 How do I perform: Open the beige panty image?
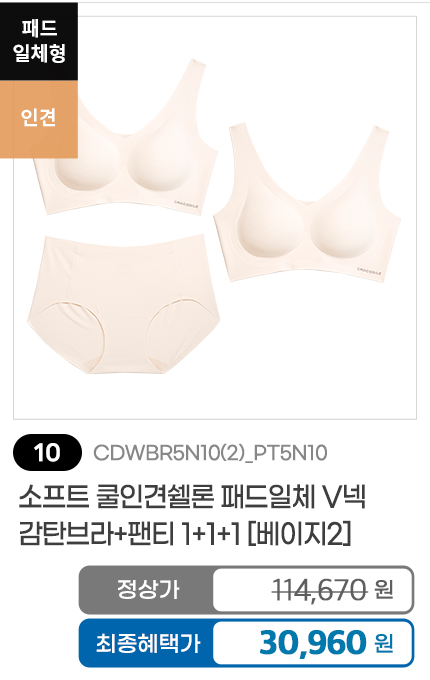click(124, 304)
